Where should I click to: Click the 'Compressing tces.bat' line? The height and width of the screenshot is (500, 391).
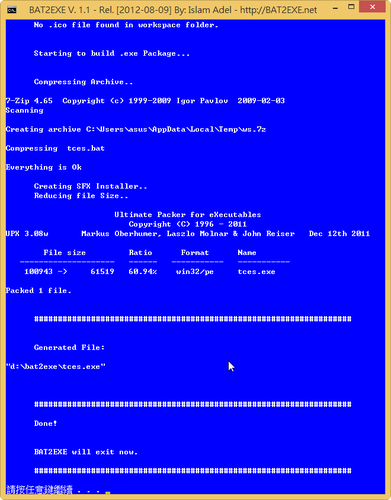click(x=55, y=148)
